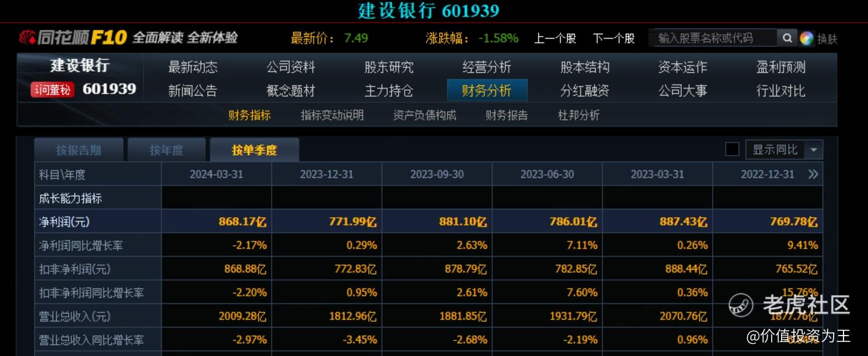Open the 盈利预测 menu
The height and width of the screenshot is (356, 868).
pos(780,67)
